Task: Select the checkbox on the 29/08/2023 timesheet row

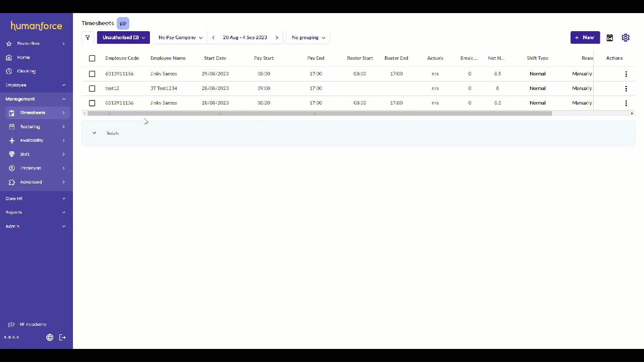Action: pos(92,74)
